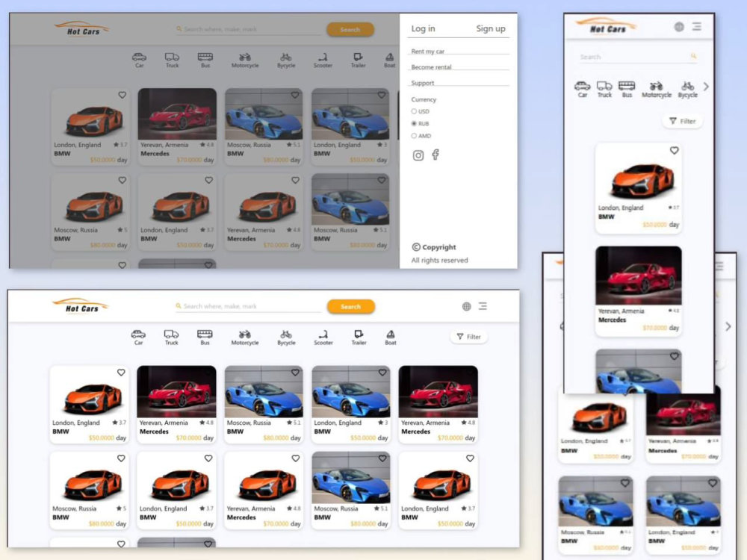The height and width of the screenshot is (560, 747).
Task: Click the globe icon in bottom desktop mockup
Action: (x=467, y=306)
